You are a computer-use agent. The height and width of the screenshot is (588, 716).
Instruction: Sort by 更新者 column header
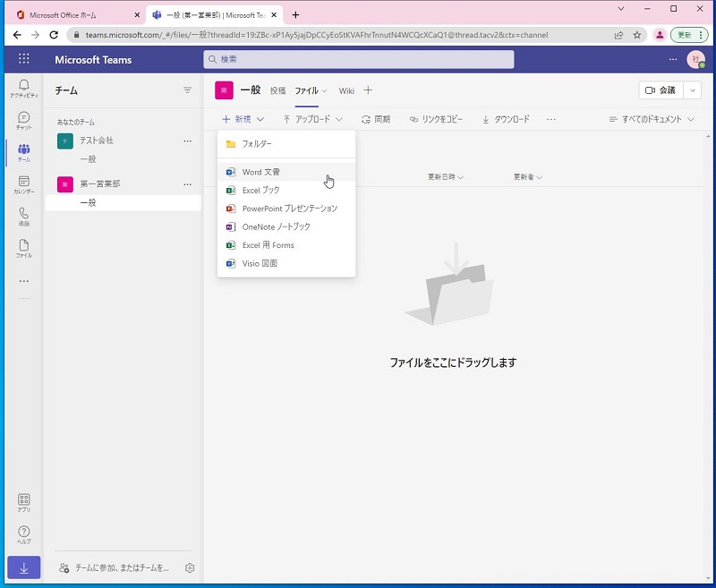(527, 176)
